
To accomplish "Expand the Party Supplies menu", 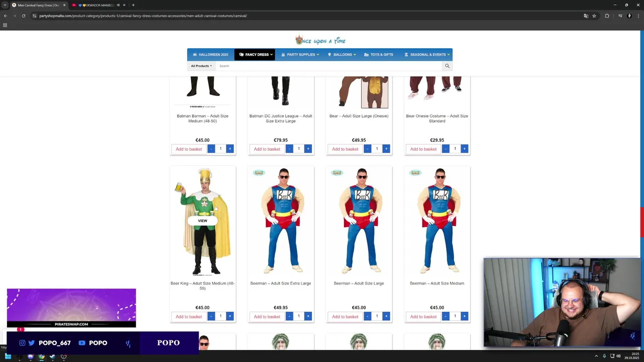I will tap(300, 54).
